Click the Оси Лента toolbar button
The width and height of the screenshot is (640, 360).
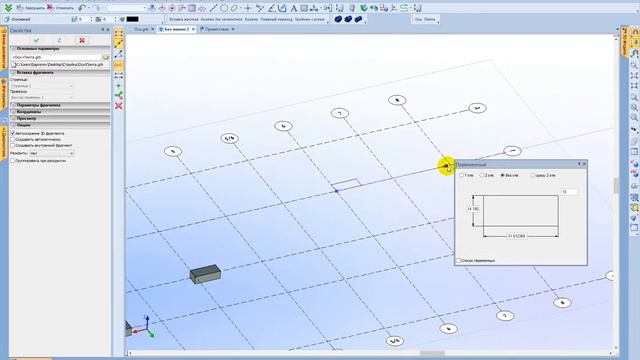pos(424,19)
